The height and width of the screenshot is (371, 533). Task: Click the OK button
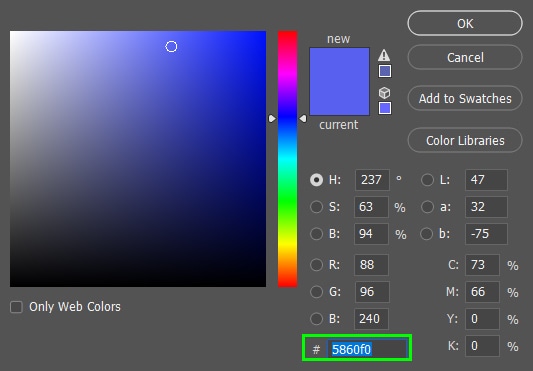465,23
